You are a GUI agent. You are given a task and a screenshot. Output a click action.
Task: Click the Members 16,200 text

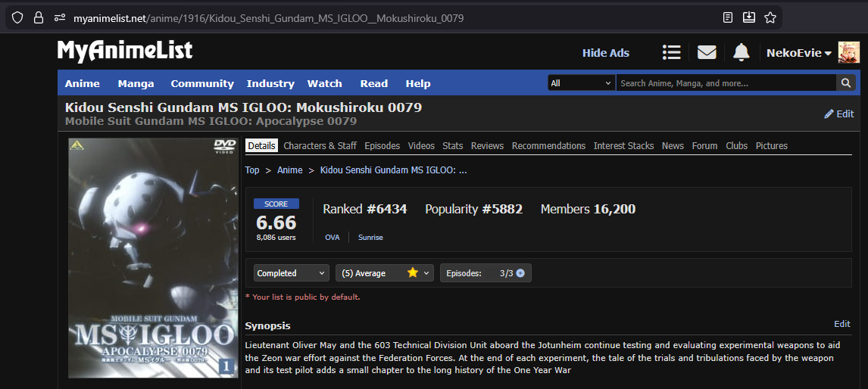point(588,209)
